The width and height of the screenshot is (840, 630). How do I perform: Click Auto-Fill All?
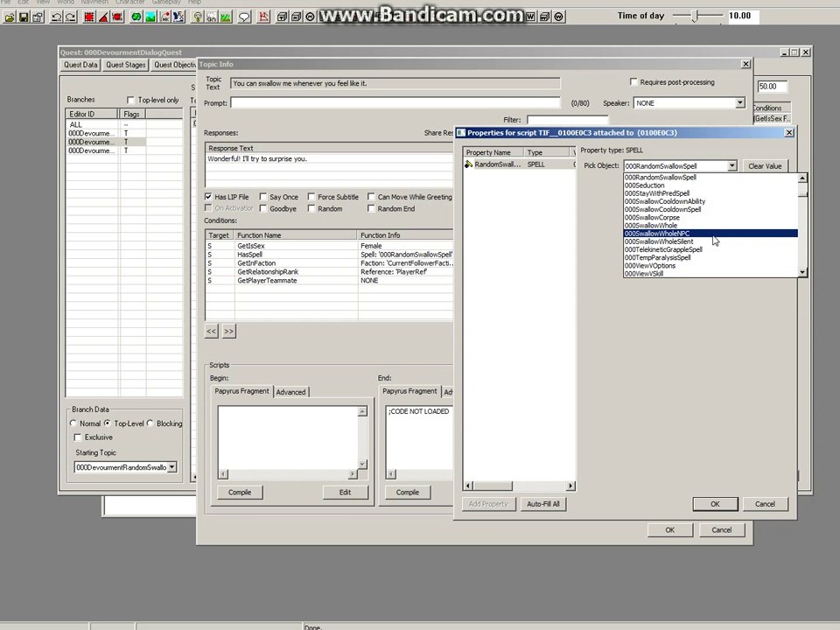point(542,504)
